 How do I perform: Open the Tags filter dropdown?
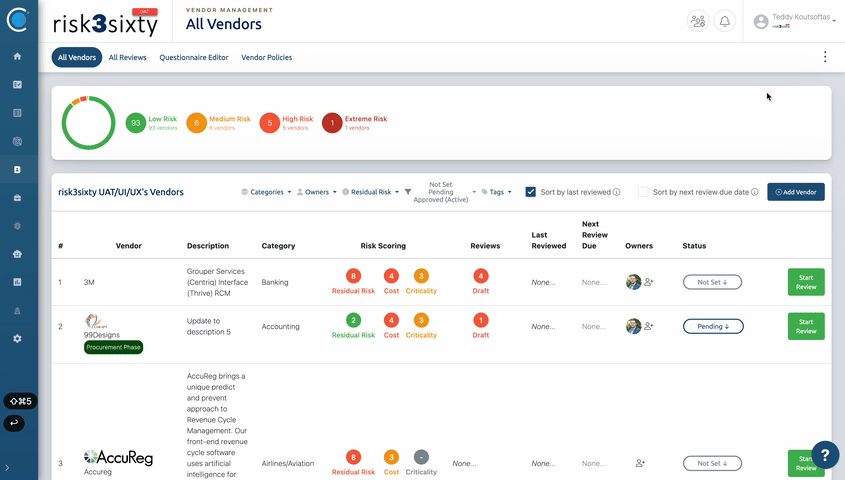click(x=496, y=192)
